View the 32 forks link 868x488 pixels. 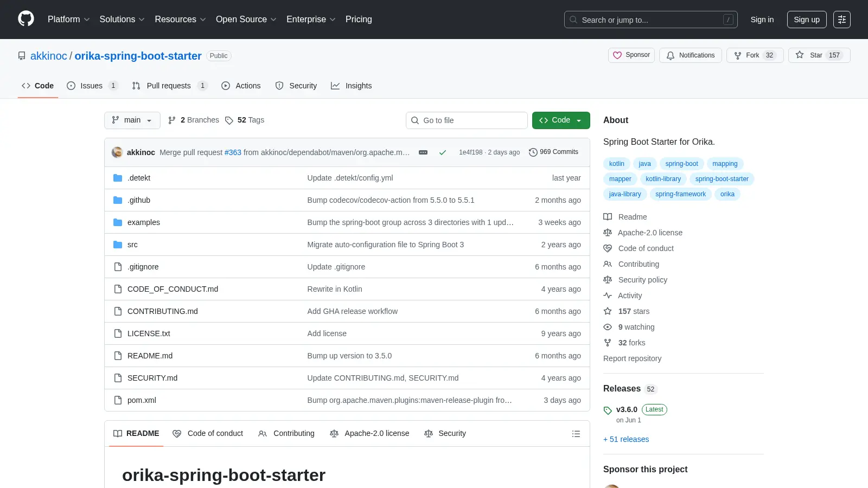(624, 343)
